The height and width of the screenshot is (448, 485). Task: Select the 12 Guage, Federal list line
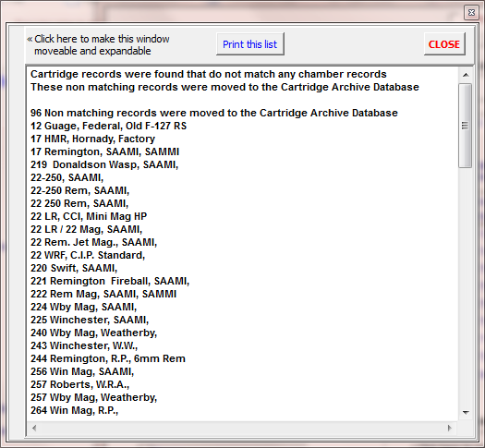[x=109, y=126]
